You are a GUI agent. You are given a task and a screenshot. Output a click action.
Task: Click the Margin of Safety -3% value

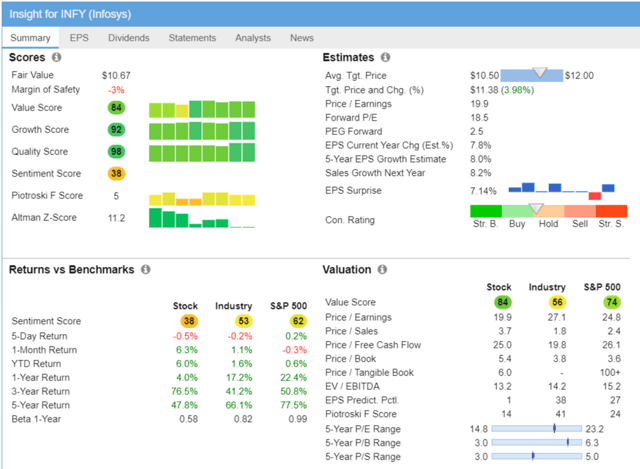(x=116, y=90)
